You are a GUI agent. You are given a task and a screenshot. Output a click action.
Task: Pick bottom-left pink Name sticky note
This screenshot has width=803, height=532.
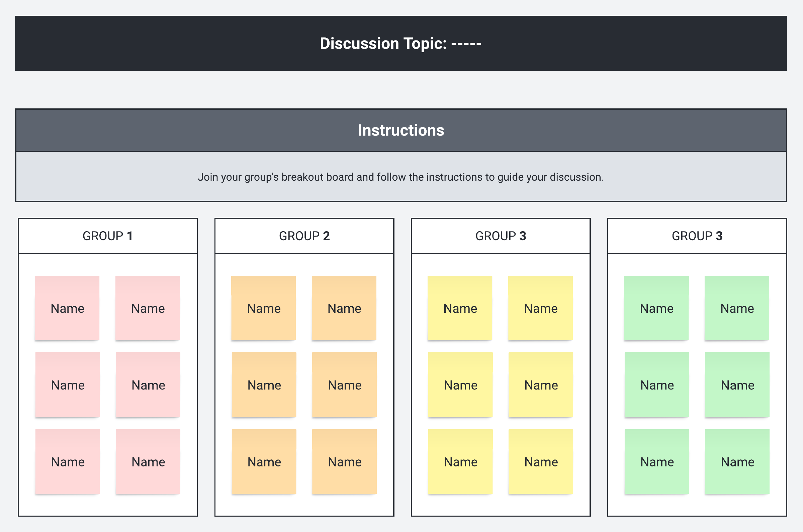click(68, 461)
